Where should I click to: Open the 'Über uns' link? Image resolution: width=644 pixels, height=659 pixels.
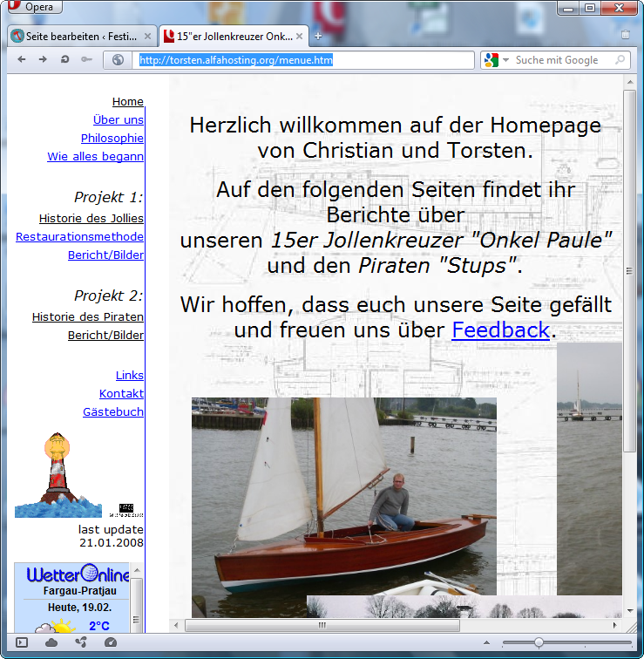pos(118,120)
